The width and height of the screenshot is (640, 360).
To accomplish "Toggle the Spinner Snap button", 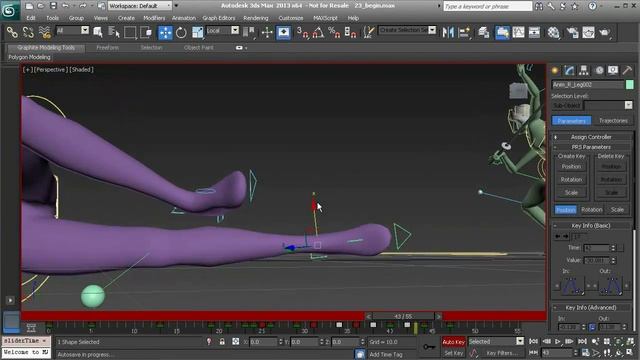I will (x=350, y=32).
